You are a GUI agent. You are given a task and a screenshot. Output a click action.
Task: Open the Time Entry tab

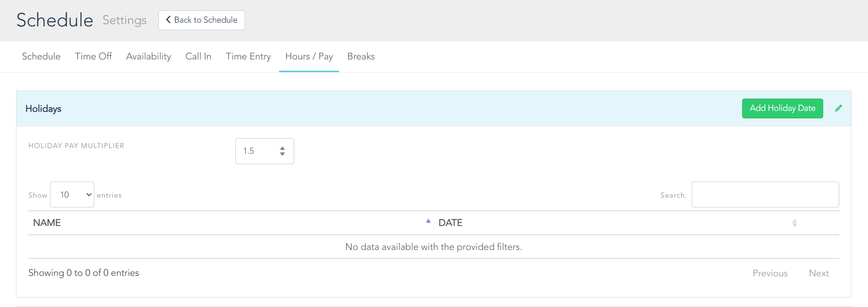(248, 57)
